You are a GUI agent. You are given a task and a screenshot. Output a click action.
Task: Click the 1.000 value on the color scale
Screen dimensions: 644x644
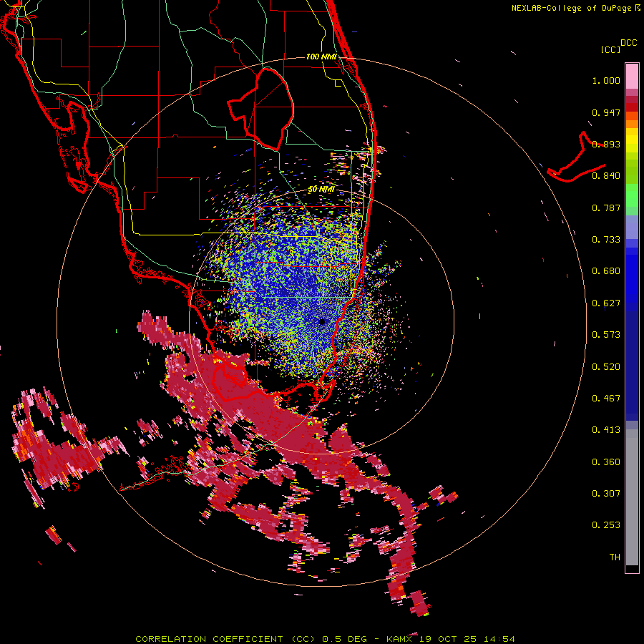tap(606, 80)
